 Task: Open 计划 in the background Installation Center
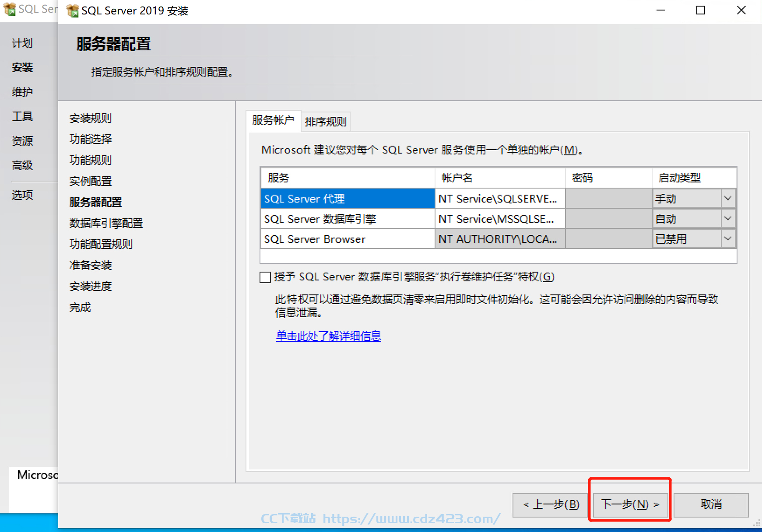pos(22,43)
